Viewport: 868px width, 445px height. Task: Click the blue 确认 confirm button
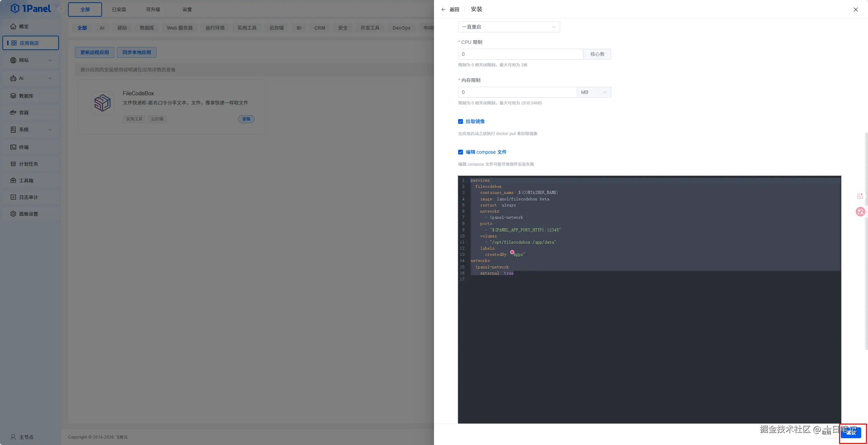tap(851, 433)
